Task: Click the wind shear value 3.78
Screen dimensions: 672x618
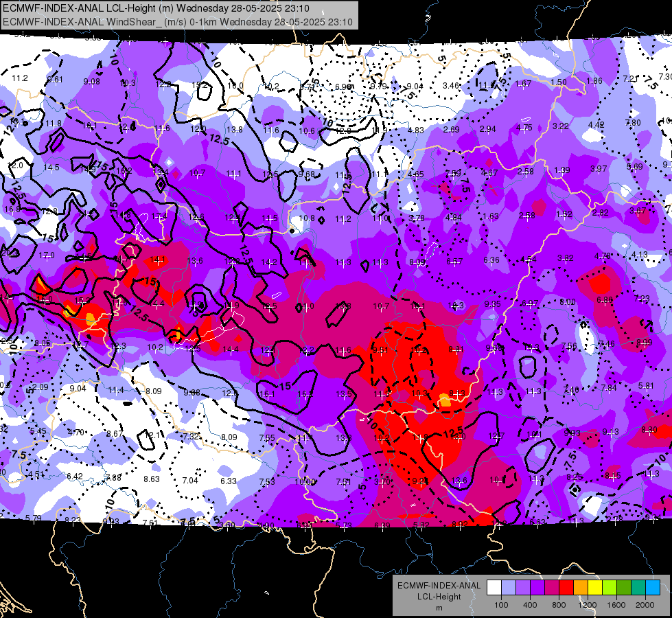Action: (417, 218)
